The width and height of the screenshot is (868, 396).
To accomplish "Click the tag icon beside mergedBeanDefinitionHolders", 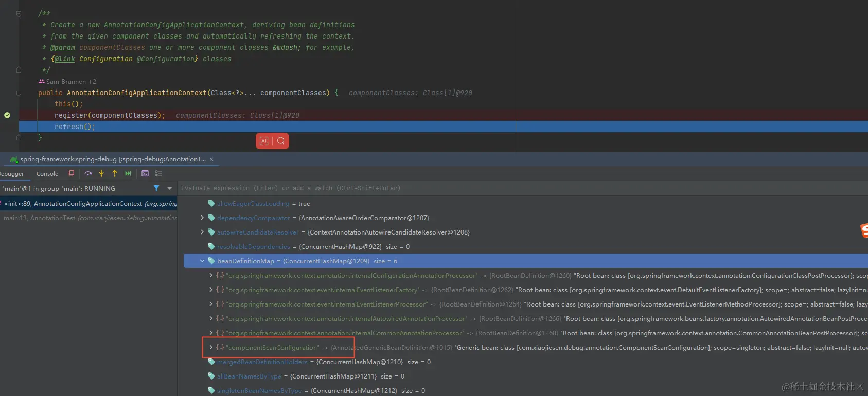I will 211,362.
